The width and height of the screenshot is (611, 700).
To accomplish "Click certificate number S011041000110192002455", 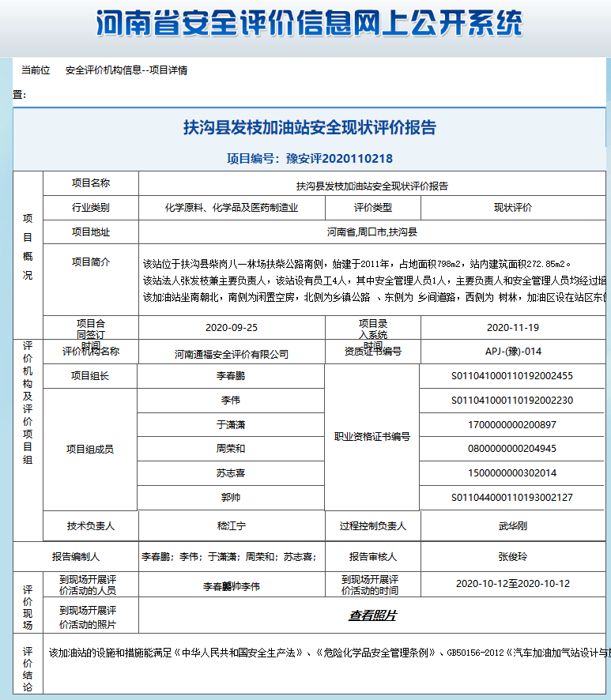I will tap(512, 376).
